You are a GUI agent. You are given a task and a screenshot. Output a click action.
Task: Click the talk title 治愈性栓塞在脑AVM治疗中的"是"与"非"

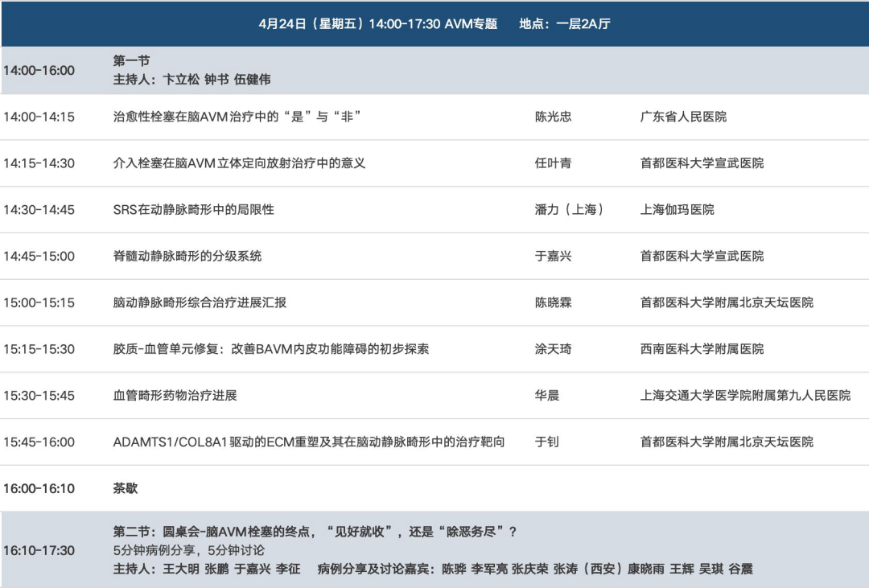coord(237,117)
